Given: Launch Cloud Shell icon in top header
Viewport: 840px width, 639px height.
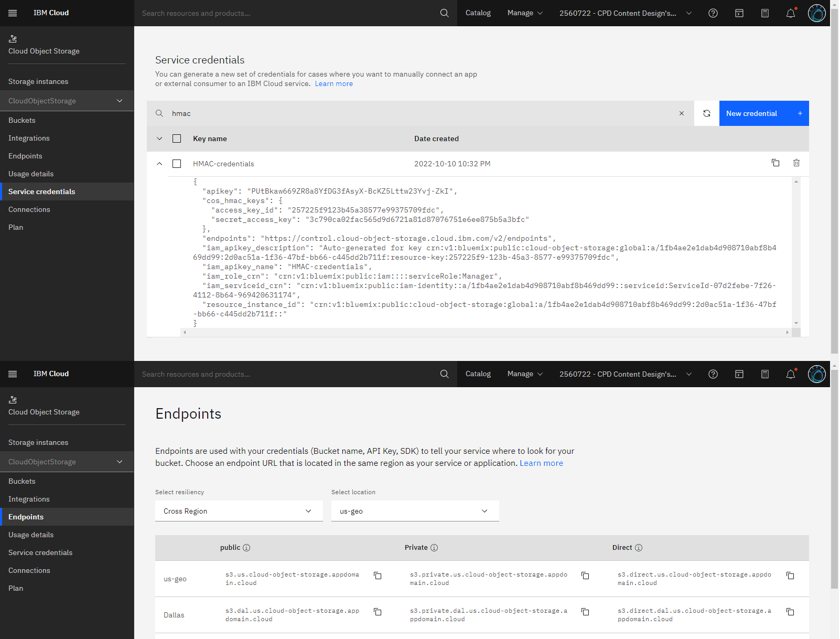Looking at the screenshot, I should click(739, 13).
